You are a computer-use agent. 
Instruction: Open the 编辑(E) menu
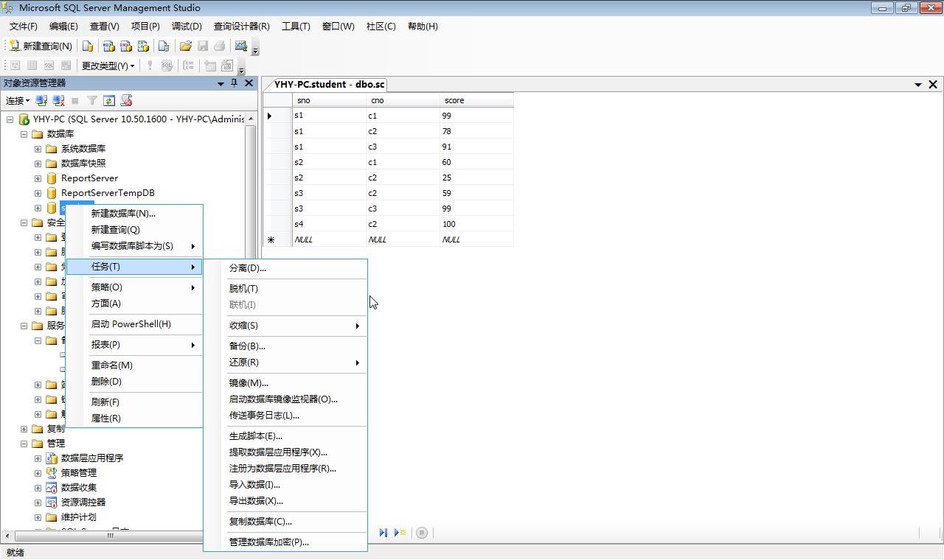click(63, 27)
